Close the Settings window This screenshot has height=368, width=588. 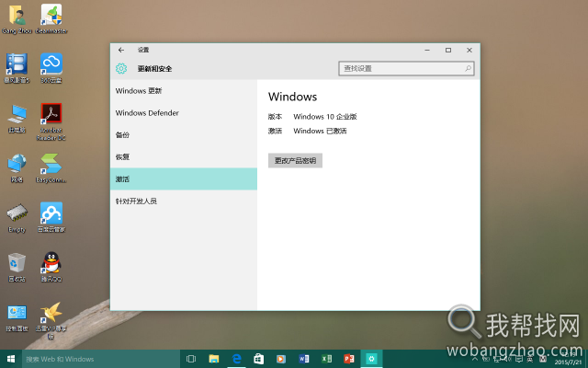pyautogui.click(x=469, y=50)
